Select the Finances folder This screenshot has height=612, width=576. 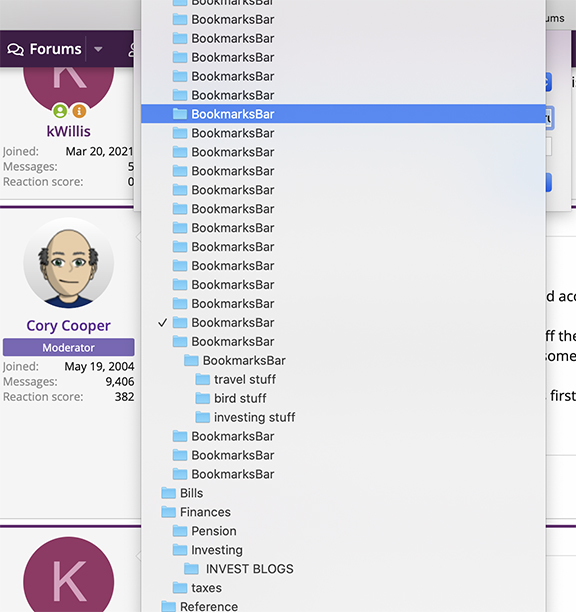click(343, 512)
